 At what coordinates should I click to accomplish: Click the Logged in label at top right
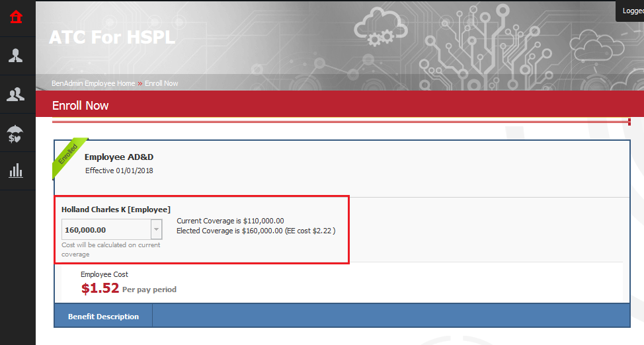[x=632, y=11]
